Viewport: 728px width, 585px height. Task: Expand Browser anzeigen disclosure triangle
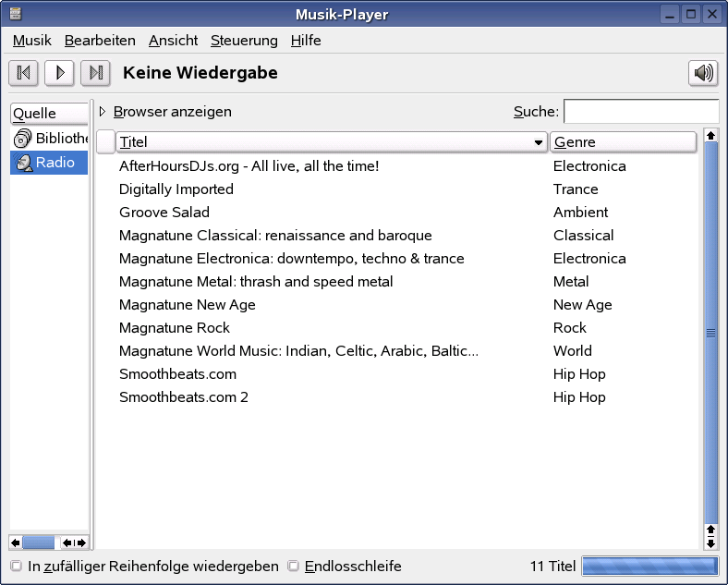point(103,112)
